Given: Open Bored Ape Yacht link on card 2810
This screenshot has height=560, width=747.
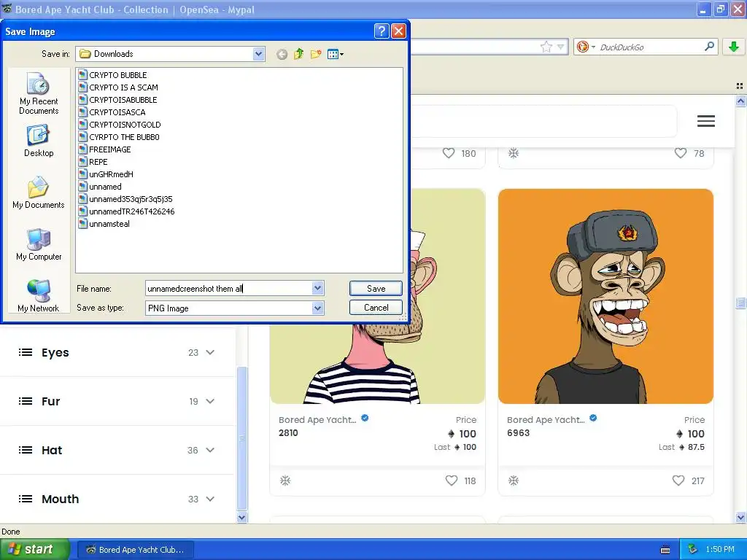Looking at the screenshot, I should [317, 419].
